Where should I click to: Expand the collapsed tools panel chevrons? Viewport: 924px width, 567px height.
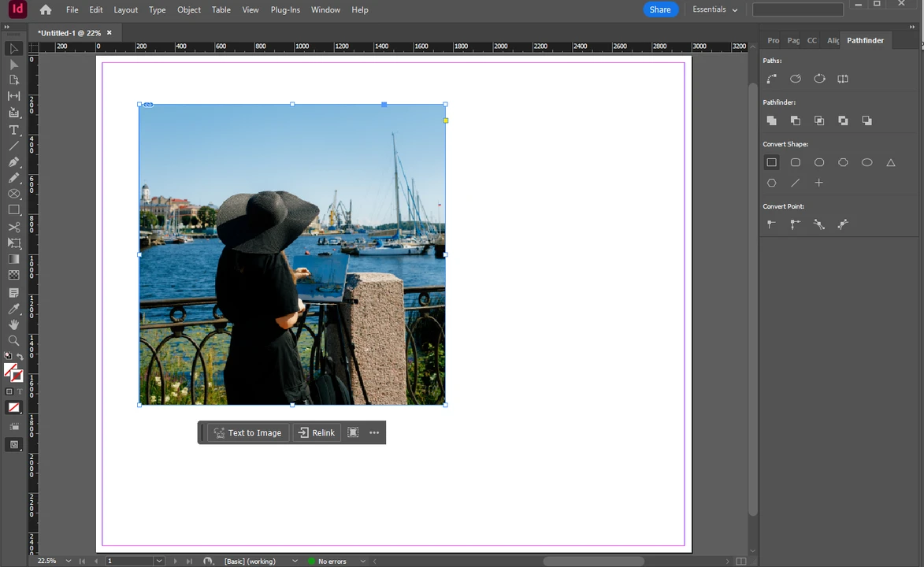coord(6,27)
